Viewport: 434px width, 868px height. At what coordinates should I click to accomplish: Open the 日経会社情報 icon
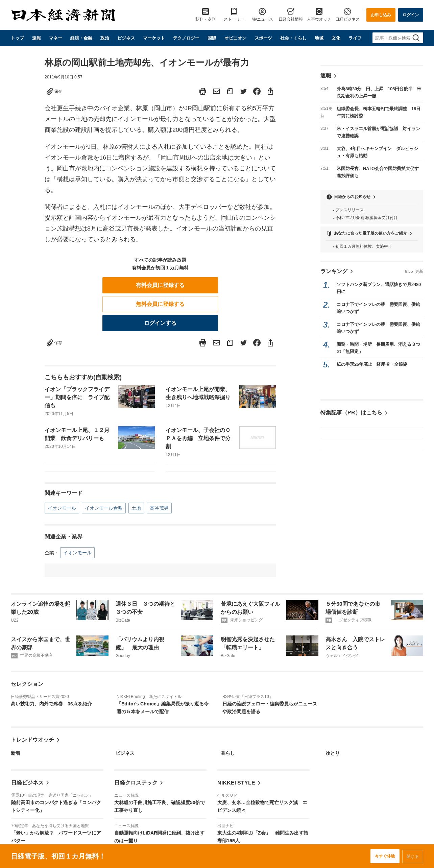coord(290,11)
